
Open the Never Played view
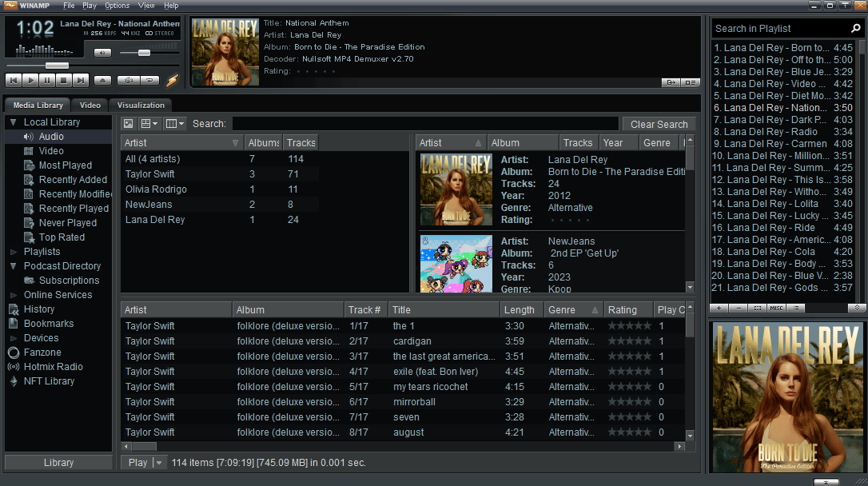pyautogui.click(x=67, y=222)
